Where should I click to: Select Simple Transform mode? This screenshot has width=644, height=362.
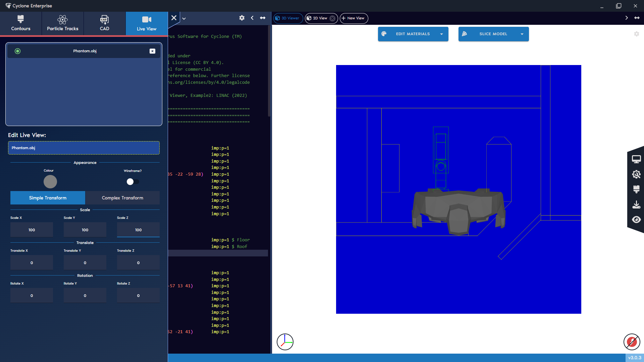47,198
